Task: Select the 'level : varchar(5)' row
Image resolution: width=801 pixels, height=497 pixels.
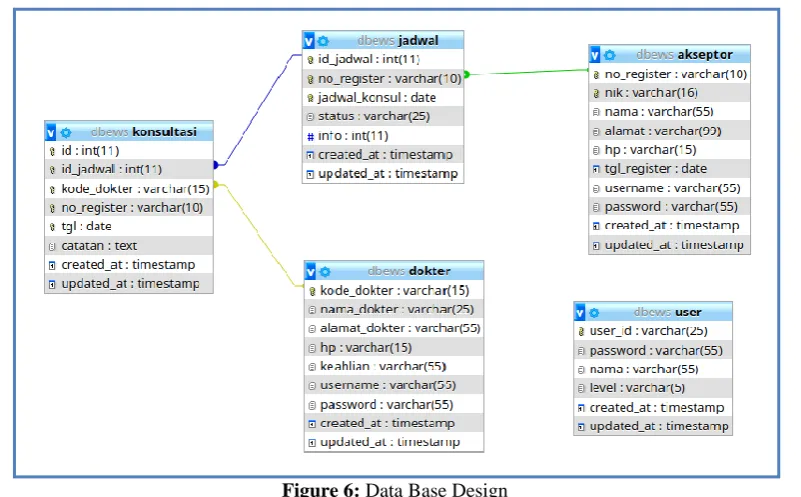Action: point(653,388)
